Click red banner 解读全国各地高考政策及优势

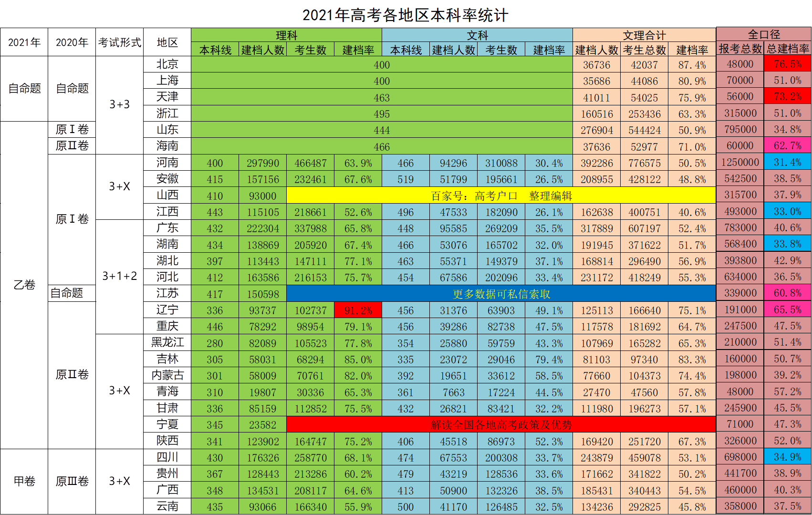pyautogui.click(x=501, y=424)
